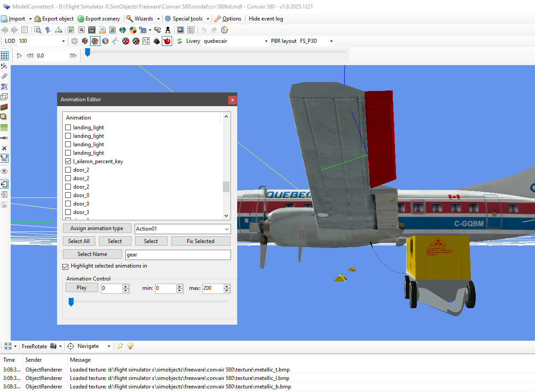
Task: Click Export scenery in toolbar
Action: tap(99, 19)
